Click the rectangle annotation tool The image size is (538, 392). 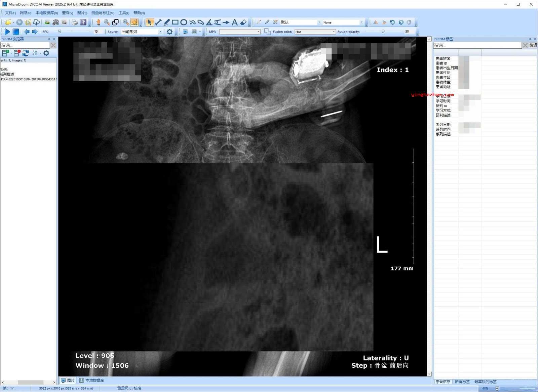[175, 23]
